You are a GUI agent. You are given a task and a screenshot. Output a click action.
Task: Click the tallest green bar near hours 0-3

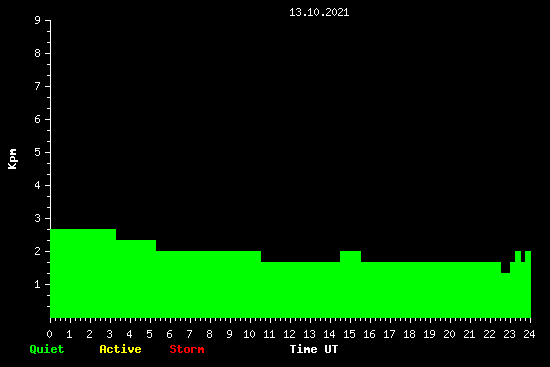[83, 273]
